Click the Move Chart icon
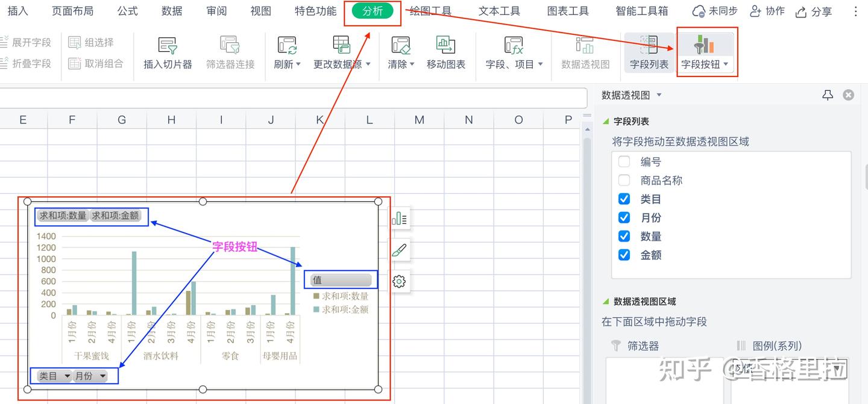This screenshot has width=868, height=404. point(446,45)
